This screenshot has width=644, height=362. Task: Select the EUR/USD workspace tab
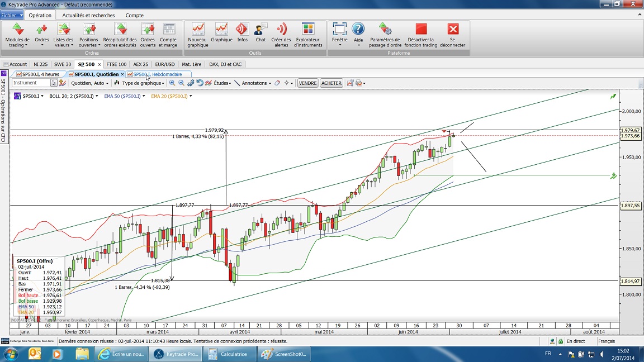pyautogui.click(x=165, y=64)
